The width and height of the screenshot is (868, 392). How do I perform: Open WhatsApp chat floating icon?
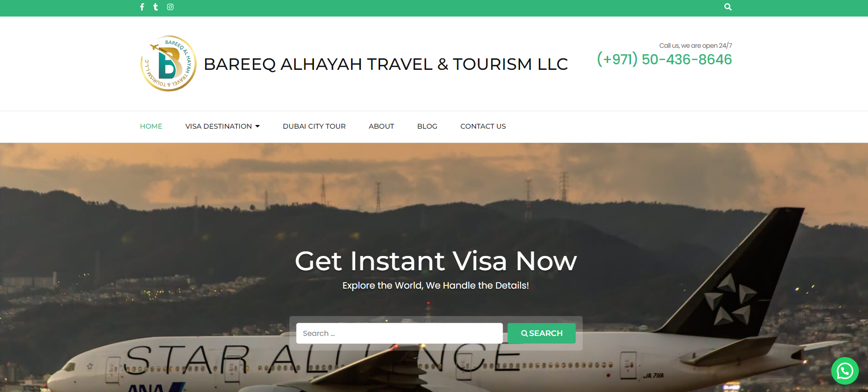coord(845,371)
